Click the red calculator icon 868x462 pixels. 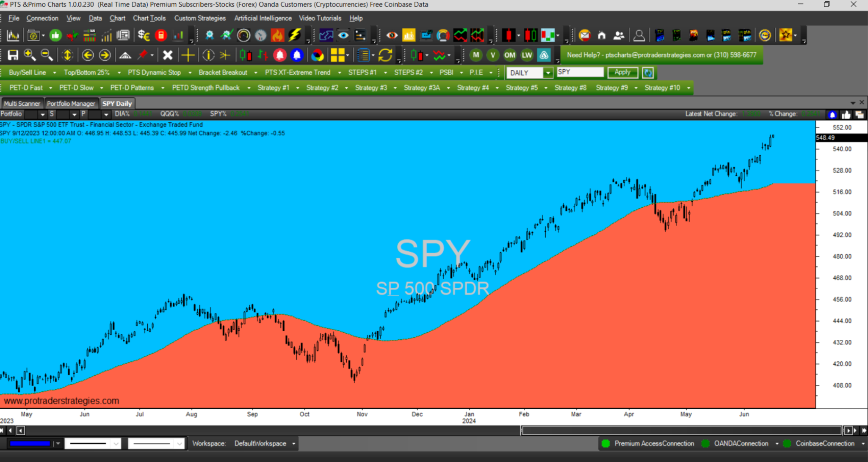[161, 36]
